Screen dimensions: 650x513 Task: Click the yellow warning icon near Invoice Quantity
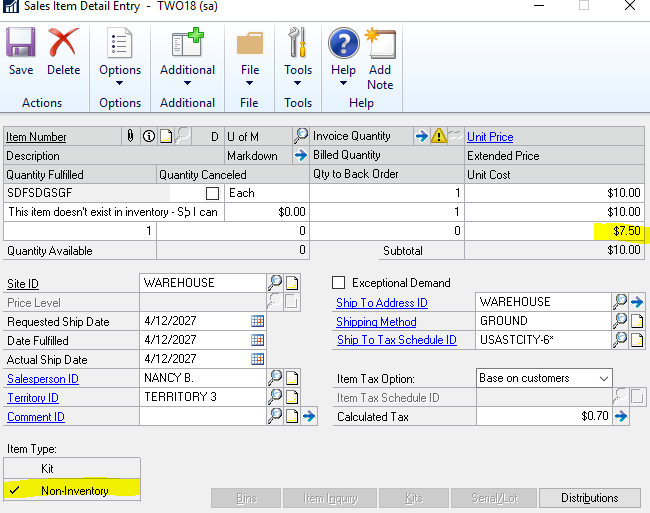pos(438,136)
